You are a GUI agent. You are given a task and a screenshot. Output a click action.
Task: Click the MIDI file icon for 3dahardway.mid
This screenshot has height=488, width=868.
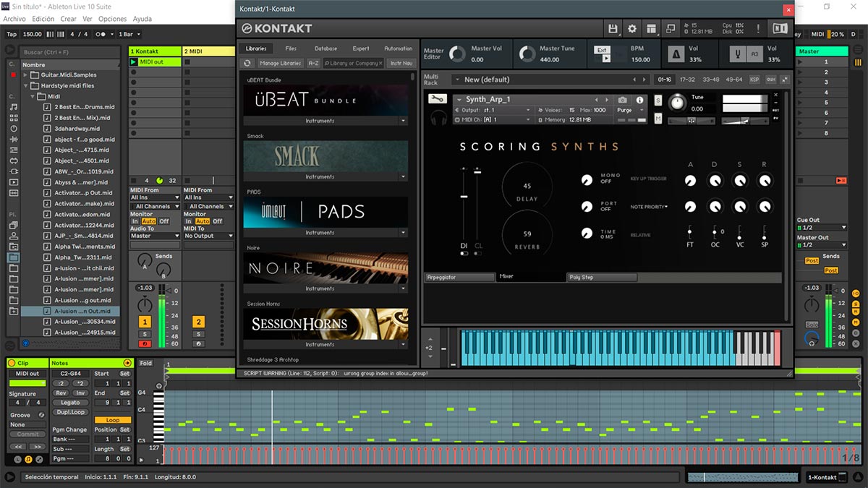pos(48,129)
